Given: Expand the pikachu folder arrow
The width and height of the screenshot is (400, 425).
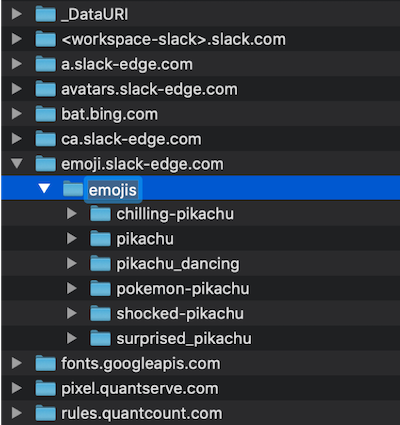Looking at the screenshot, I should [71, 239].
